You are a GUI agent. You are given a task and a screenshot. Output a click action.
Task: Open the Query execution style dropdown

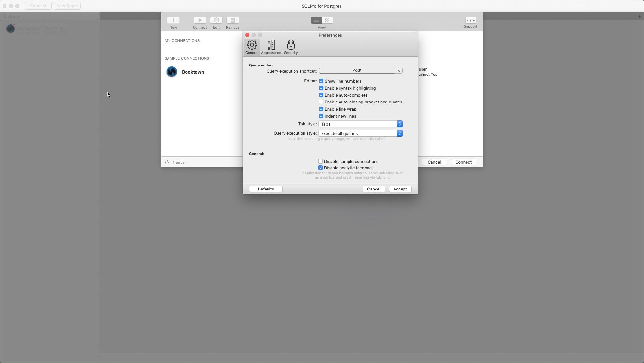[x=360, y=133]
